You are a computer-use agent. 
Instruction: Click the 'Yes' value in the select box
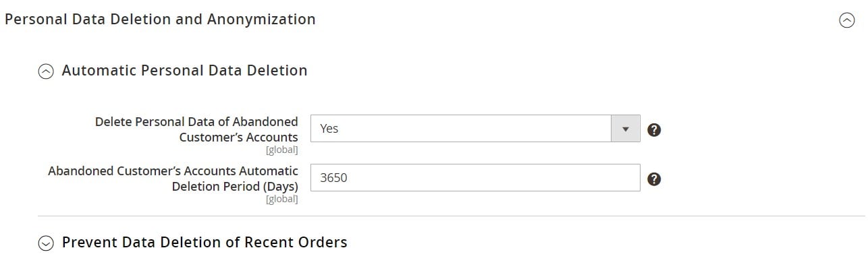click(329, 129)
